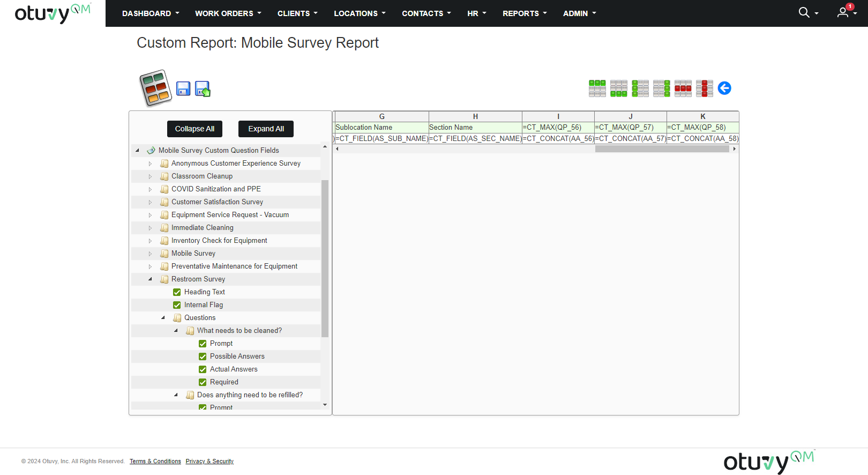Click the root icon beside Mobile Survey Custom Question Fields
The height and width of the screenshot is (475, 868).
[x=151, y=151]
